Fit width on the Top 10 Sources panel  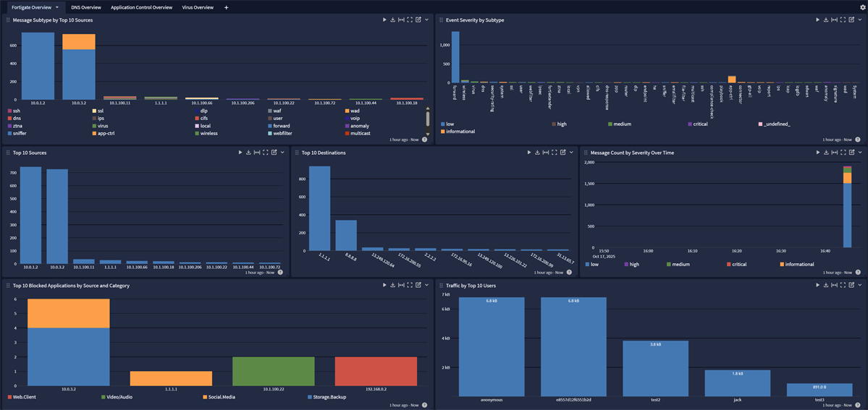click(x=257, y=153)
